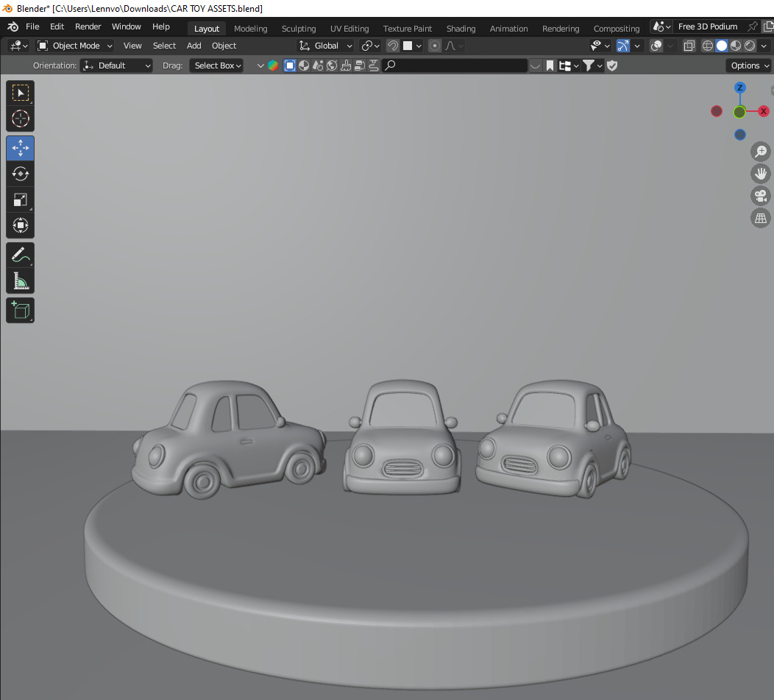
Task: Switch to Shading workspace tab
Action: click(x=461, y=29)
